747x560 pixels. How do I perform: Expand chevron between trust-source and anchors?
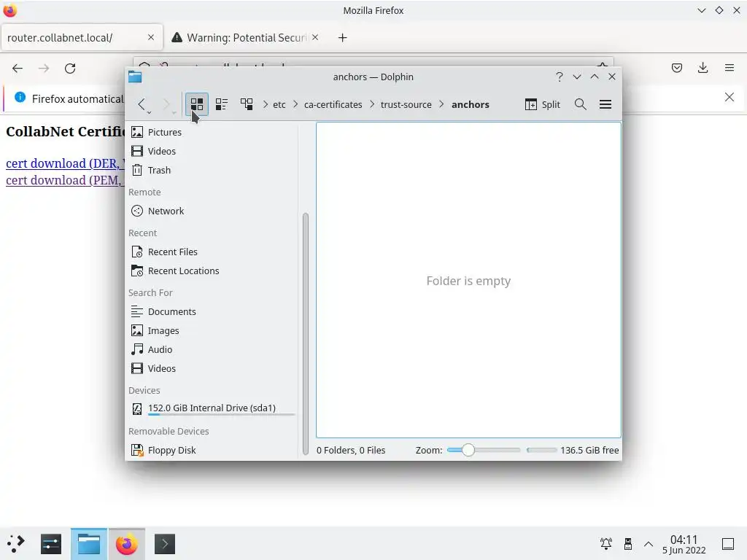[x=441, y=104]
